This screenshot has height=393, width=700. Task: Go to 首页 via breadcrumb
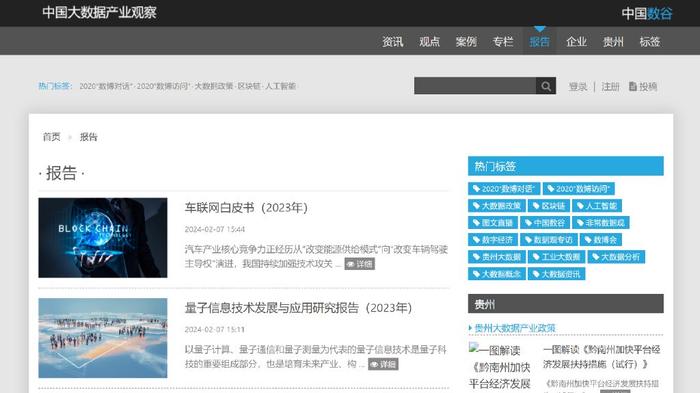tap(51, 137)
